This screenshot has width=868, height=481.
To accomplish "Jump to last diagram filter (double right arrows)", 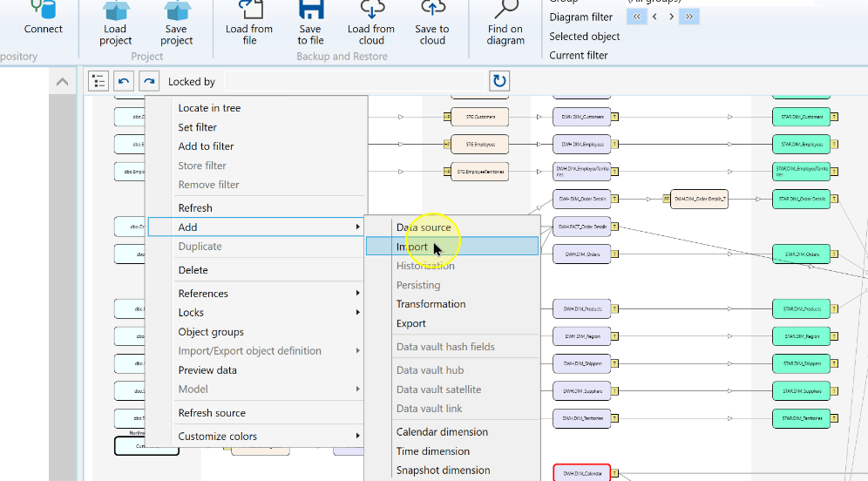I will (689, 17).
